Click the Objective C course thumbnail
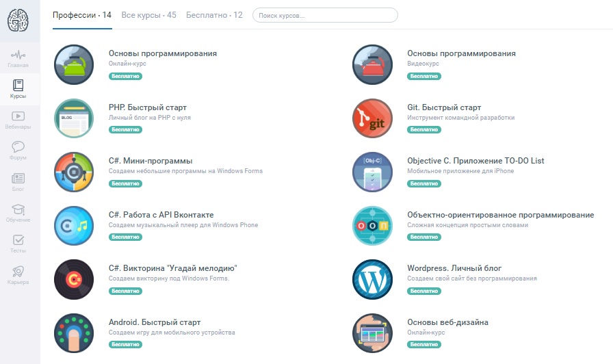Screen dimensions: 613x364 [372, 172]
